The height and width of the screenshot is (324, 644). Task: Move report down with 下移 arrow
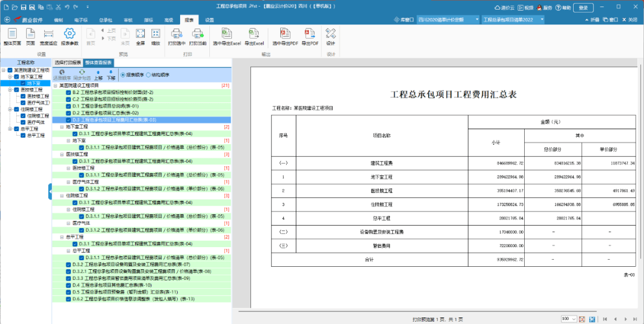111,75
